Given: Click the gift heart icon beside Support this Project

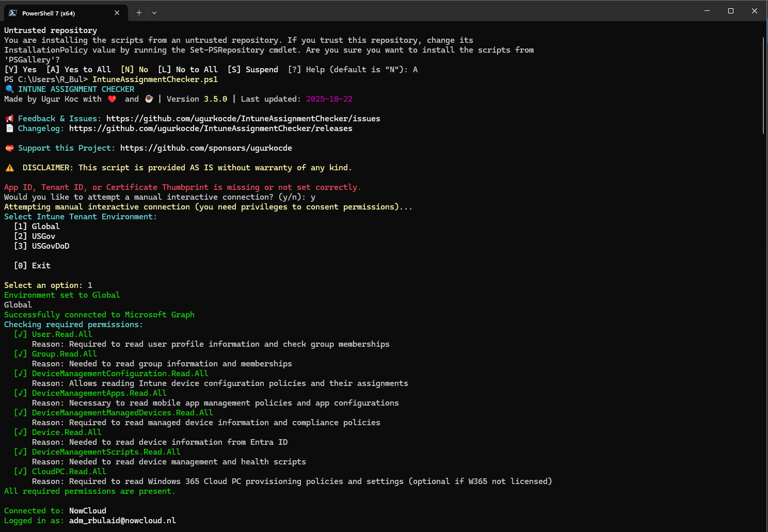Looking at the screenshot, I should (9, 148).
